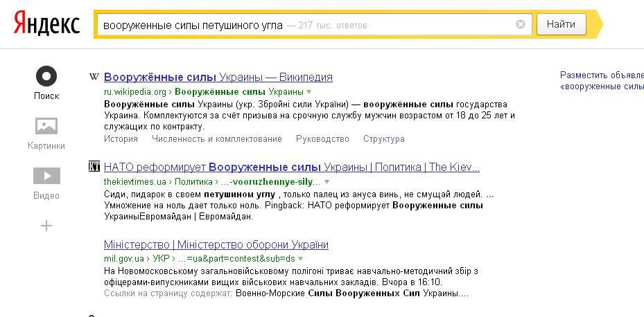Open the Поиск section icon
Viewport: 644px width, 317px height.
[46, 76]
